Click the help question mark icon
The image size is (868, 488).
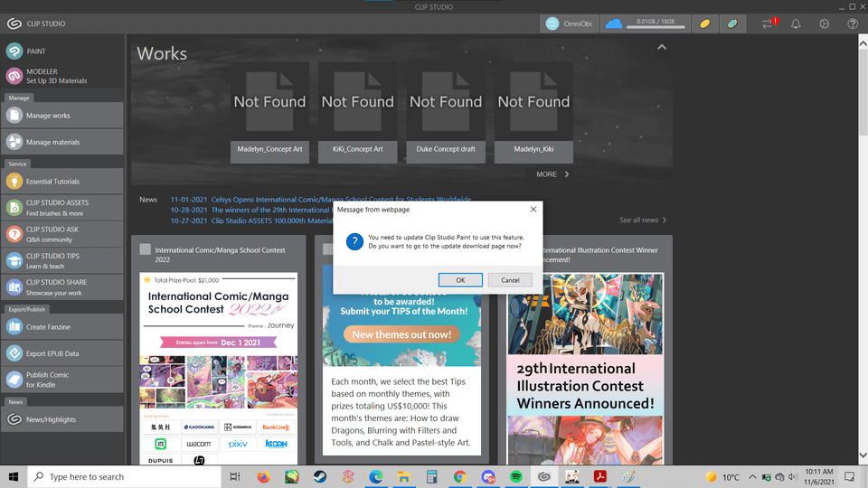853,23
